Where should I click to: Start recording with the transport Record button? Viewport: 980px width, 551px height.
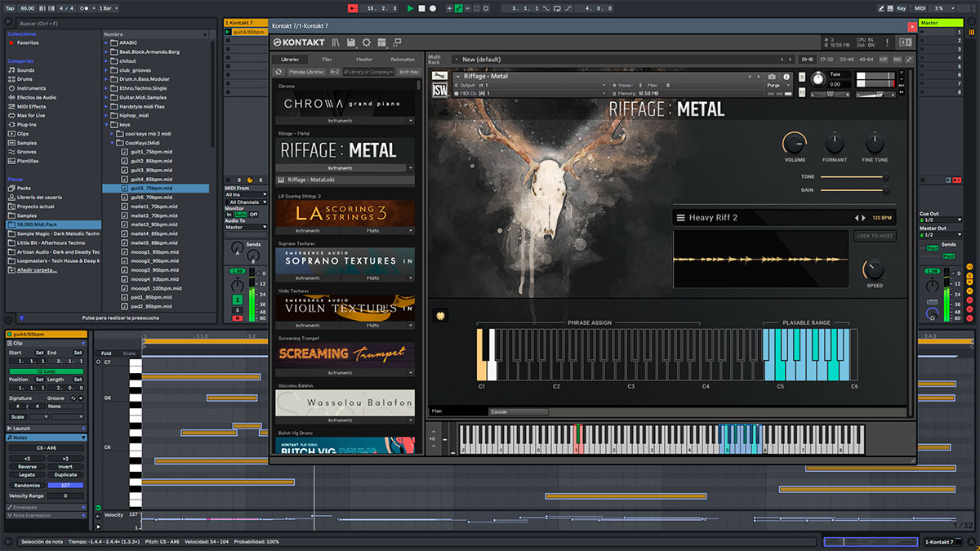pyautogui.click(x=433, y=8)
